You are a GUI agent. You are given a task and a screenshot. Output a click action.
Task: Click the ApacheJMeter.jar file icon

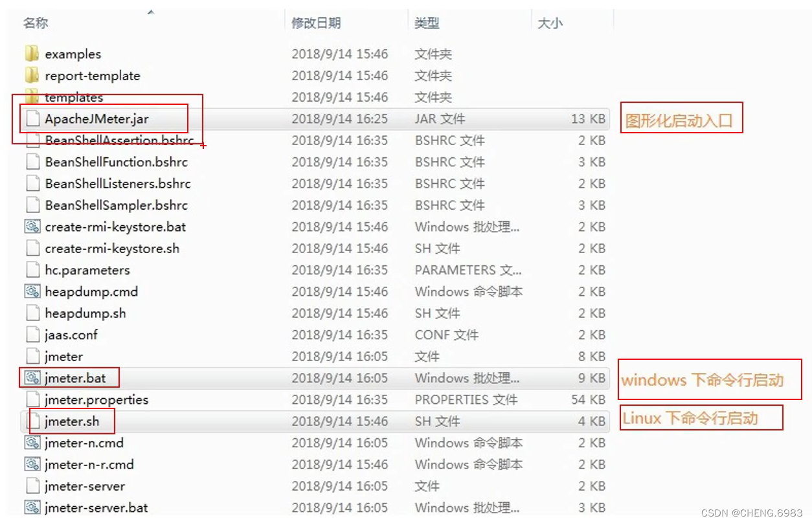point(32,118)
